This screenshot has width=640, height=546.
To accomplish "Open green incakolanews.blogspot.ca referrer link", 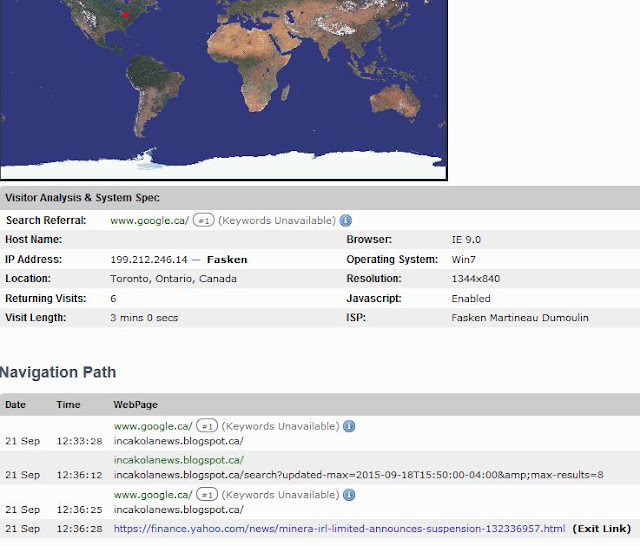I will (178, 460).
